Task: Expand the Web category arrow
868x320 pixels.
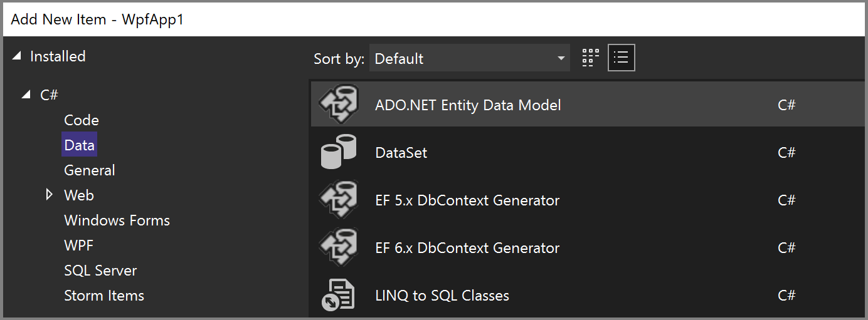Action: click(x=50, y=195)
